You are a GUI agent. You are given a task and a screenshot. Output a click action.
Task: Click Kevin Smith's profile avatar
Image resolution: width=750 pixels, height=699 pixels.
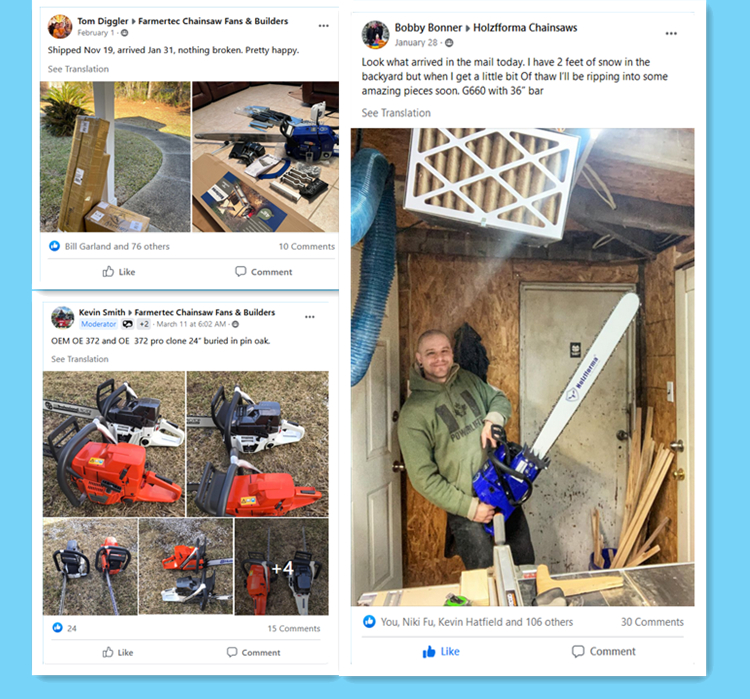tap(63, 317)
